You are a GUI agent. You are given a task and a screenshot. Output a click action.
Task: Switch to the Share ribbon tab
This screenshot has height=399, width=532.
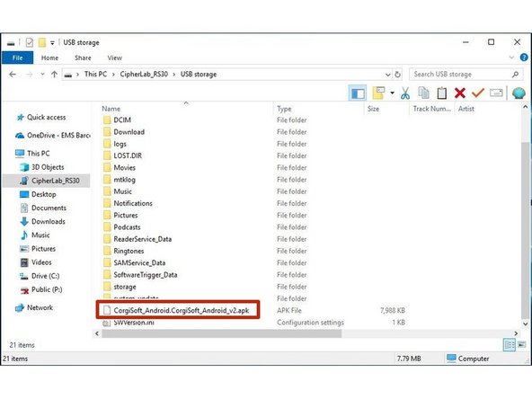[83, 58]
